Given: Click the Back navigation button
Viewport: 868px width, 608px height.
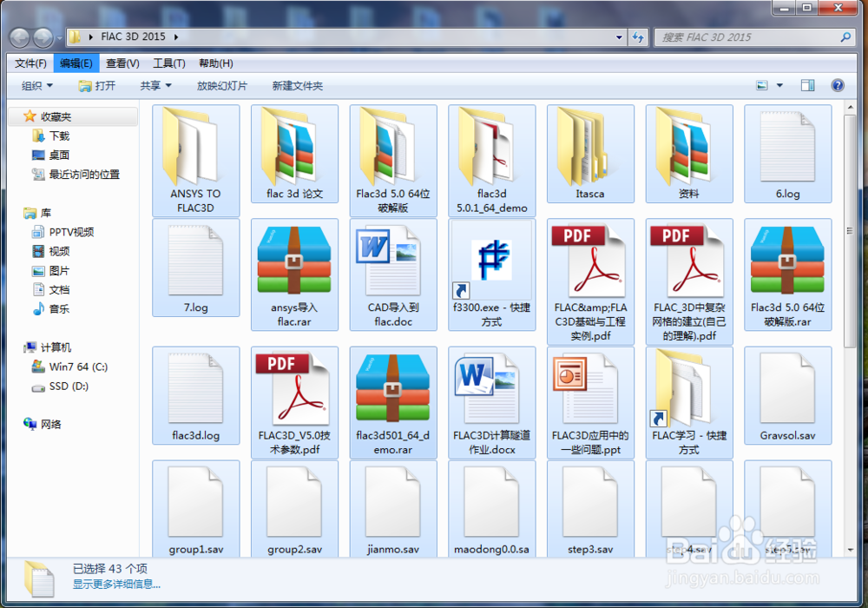Looking at the screenshot, I should (20, 37).
